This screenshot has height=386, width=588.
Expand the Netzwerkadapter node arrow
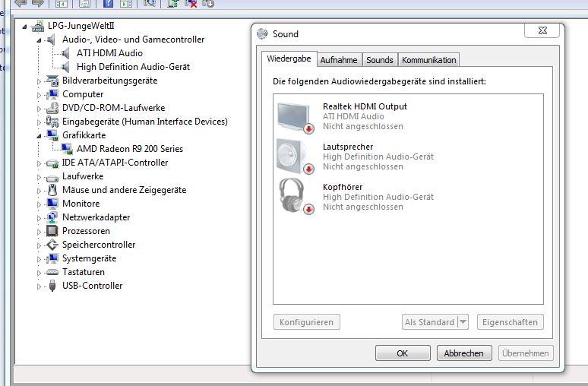coord(39,218)
